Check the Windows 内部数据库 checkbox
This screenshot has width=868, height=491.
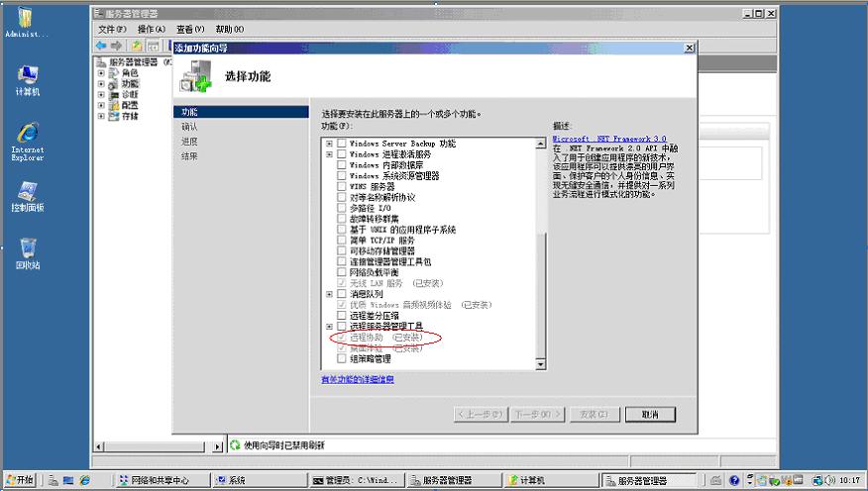pyautogui.click(x=342, y=164)
